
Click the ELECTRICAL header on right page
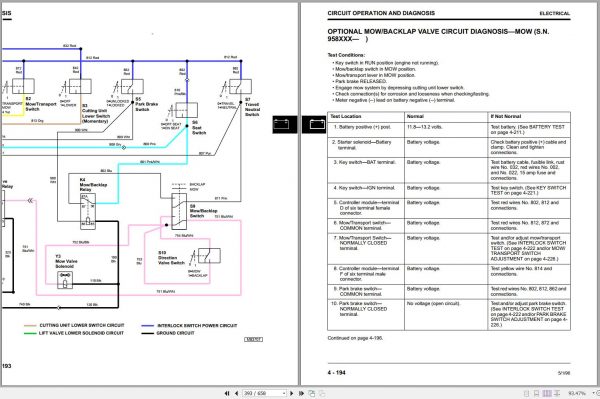[554, 13]
